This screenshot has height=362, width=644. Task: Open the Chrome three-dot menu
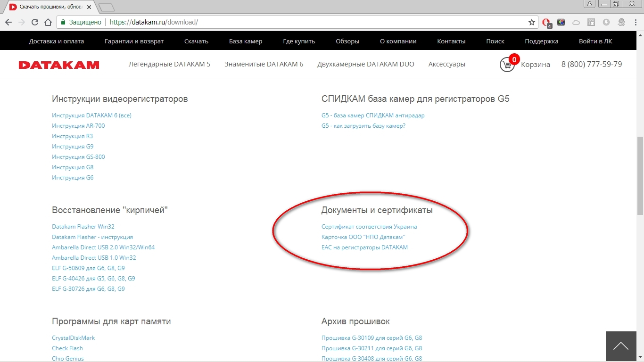(x=636, y=22)
